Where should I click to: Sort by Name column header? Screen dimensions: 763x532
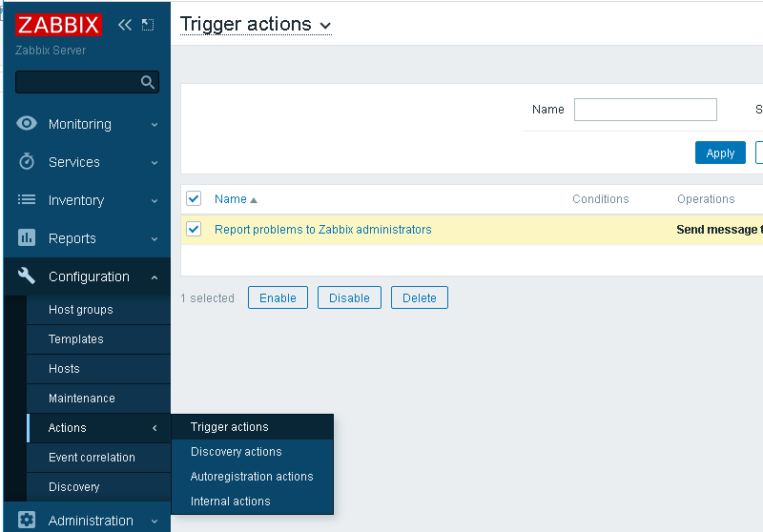pos(231,199)
